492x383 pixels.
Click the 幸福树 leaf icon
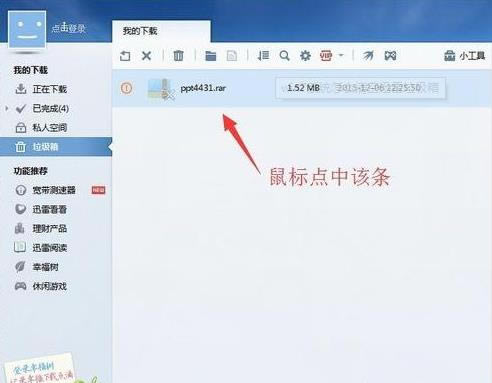[20, 267]
